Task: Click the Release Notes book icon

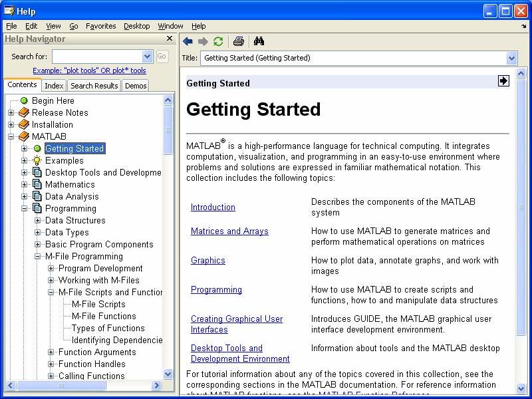Action: 24,112
